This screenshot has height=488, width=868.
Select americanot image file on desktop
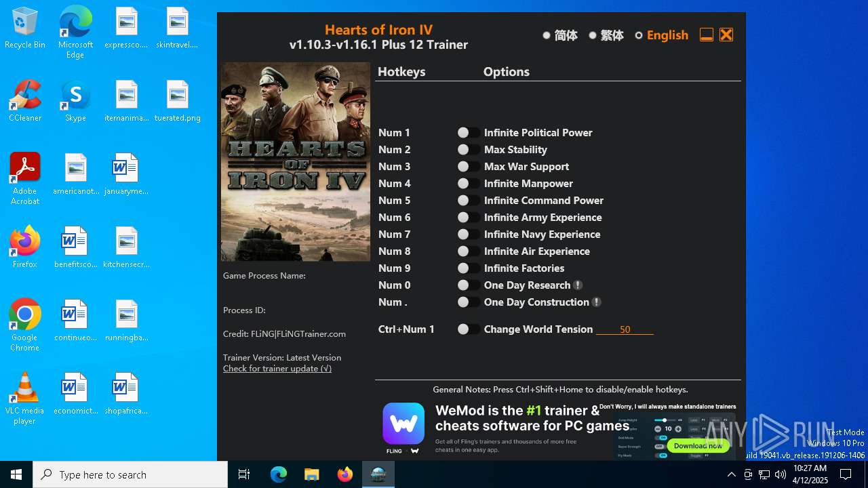76,174
